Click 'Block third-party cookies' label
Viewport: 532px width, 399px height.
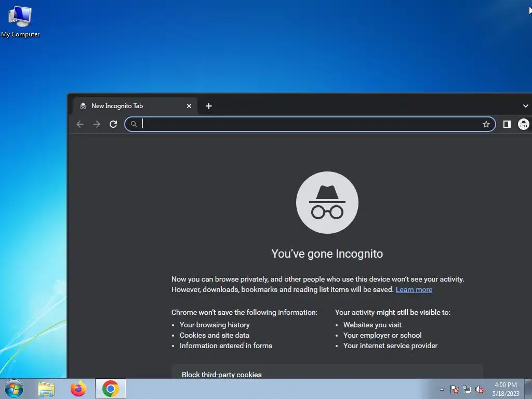click(x=221, y=375)
